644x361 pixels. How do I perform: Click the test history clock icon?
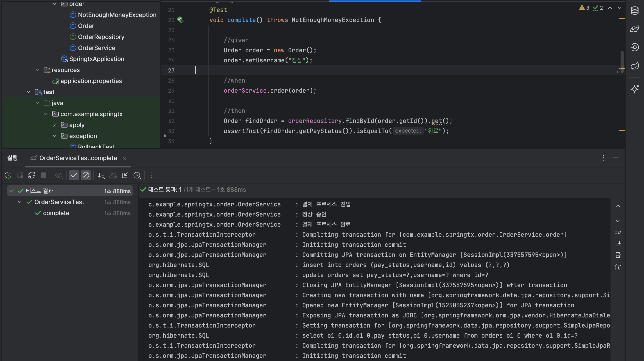click(137, 175)
